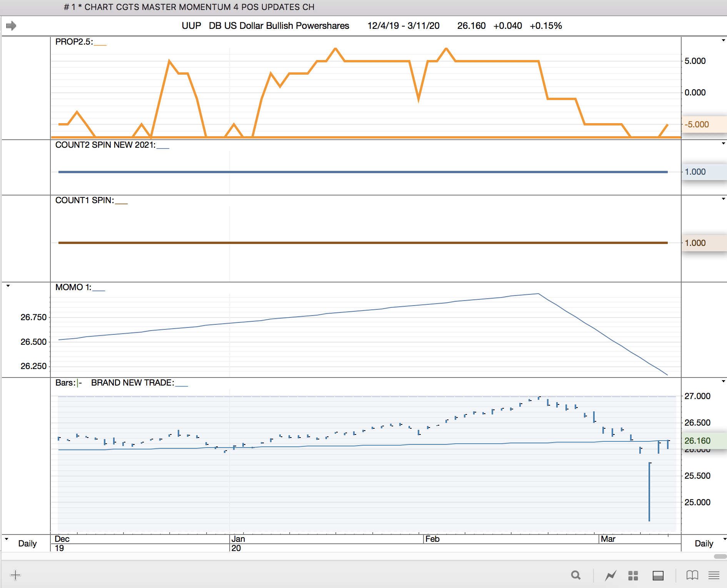
Task: Click the gray arrow icon beside UUP
Action: 11,26
